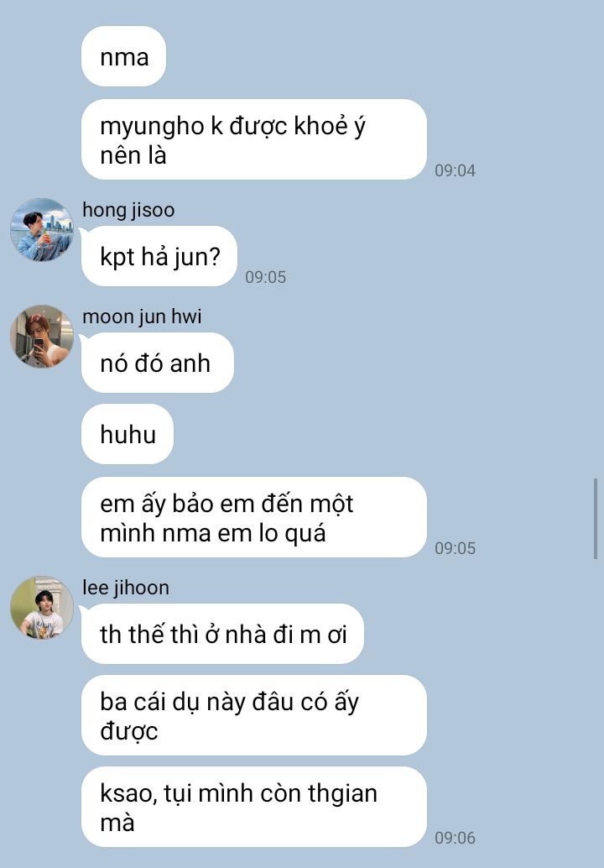The height and width of the screenshot is (868, 604).
Task: Click the chat scrollbar handle
Action: (x=595, y=519)
